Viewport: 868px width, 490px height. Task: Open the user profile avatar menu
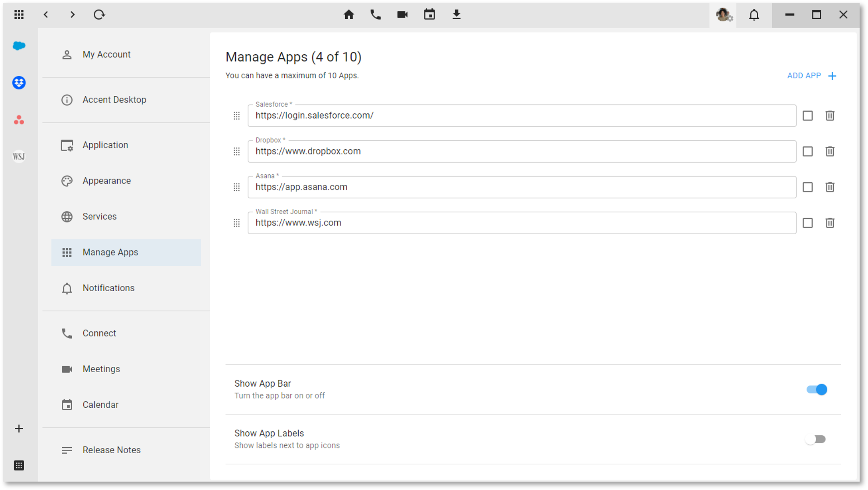pyautogui.click(x=722, y=15)
